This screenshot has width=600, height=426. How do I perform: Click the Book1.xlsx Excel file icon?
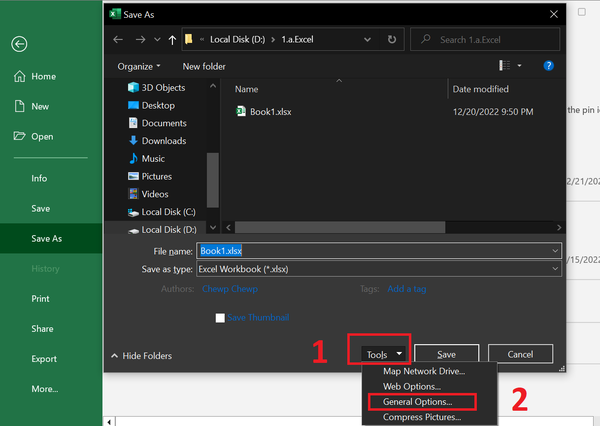pos(241,111)
